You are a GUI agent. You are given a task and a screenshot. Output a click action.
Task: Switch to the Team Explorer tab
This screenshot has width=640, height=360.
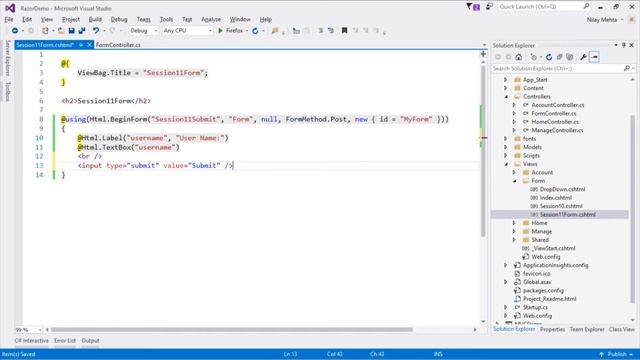point(587,329)
